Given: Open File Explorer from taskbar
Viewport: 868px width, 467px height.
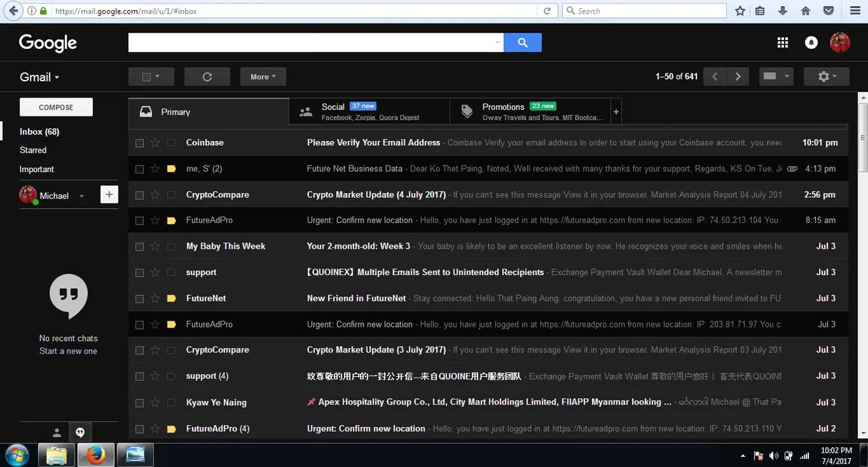Looking at the screenshot, I should [56, 455].
